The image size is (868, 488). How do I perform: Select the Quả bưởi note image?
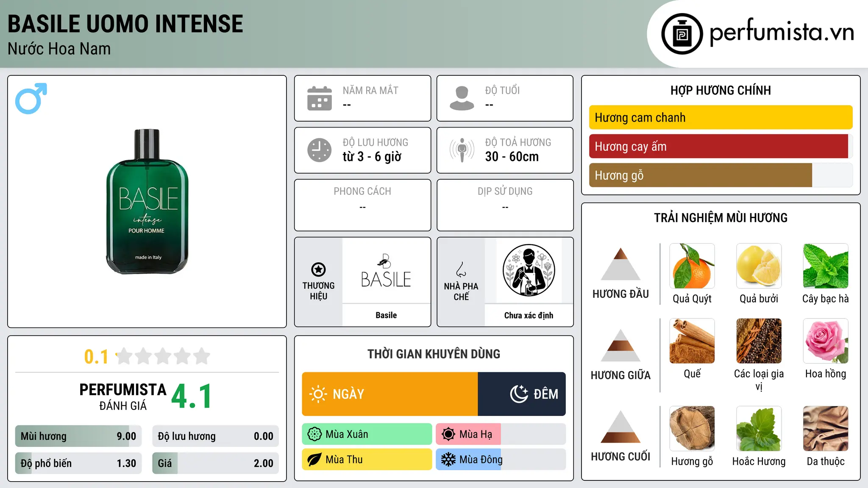pos(759,266)
